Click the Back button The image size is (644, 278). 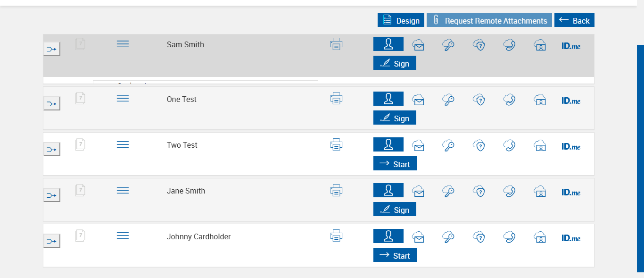click(574, 20)
